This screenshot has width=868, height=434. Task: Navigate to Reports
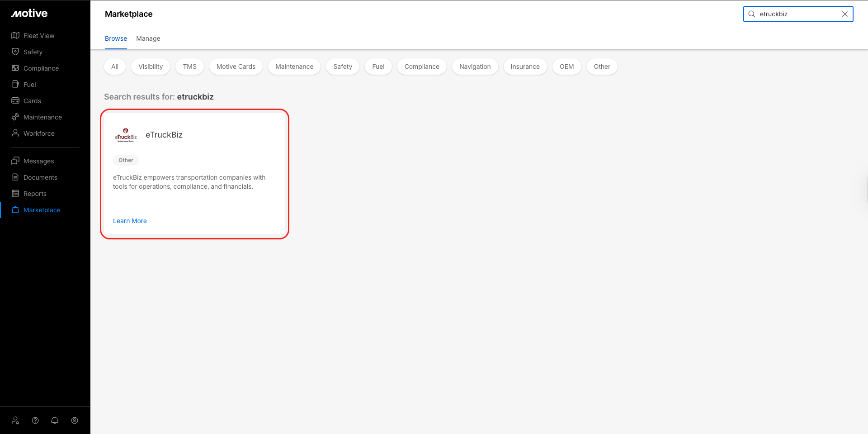pos(35,194)
